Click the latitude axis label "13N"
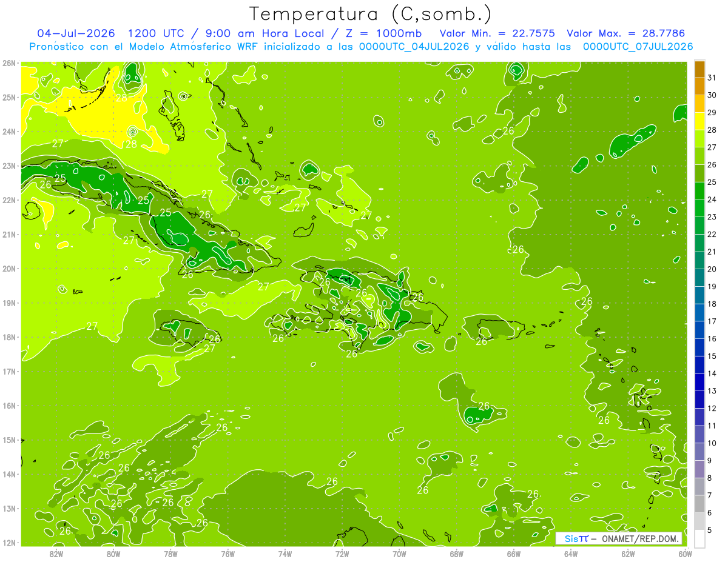Viewport: 728px width, 562px height. click(x=9, y=508)
